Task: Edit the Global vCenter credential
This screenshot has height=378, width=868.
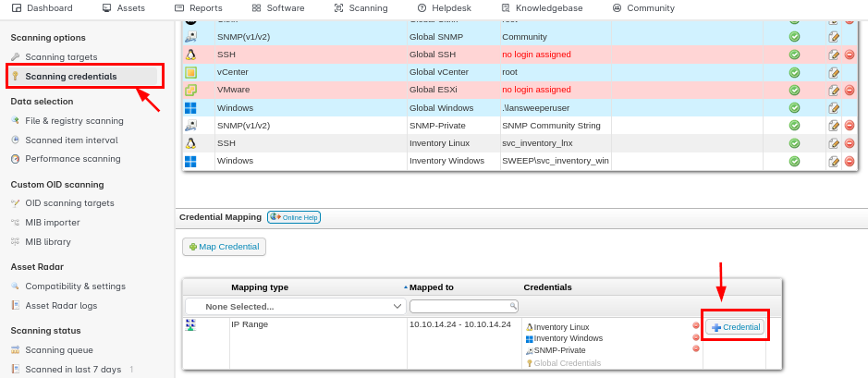Action: [834, 72]
